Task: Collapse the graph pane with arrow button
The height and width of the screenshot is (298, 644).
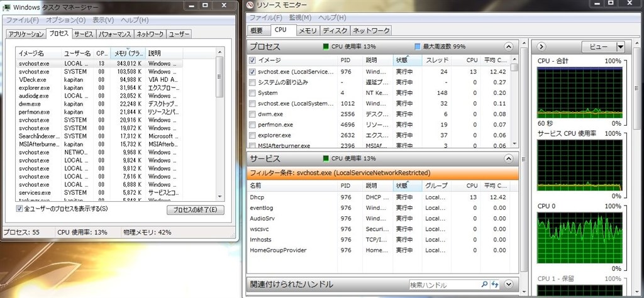Action: tap(541, 47)
